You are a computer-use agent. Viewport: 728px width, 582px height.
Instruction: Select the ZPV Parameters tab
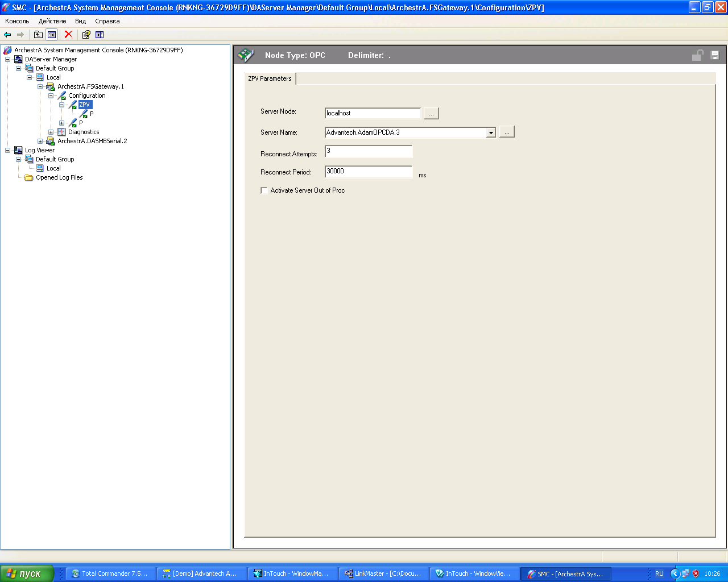pos(270,78)
